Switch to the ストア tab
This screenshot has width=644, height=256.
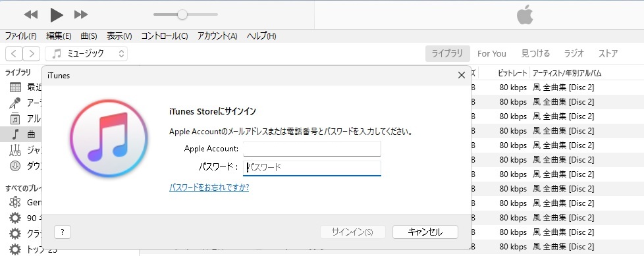(x=608, y=53)
